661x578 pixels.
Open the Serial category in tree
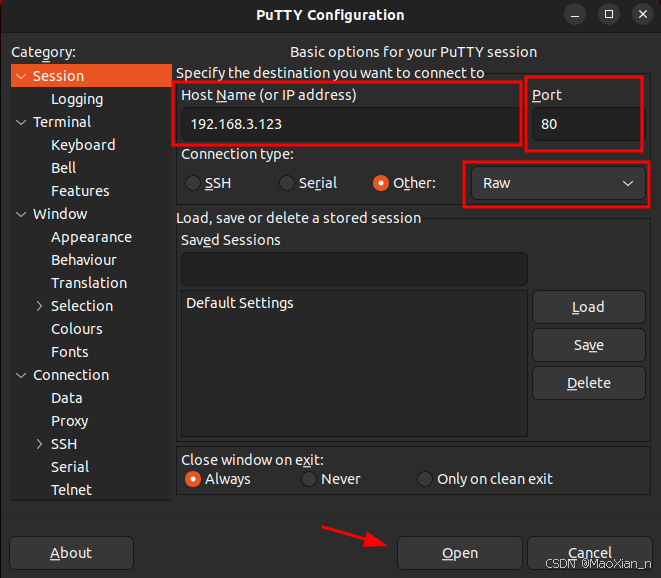pyautogui.click(x=70, y=467)
